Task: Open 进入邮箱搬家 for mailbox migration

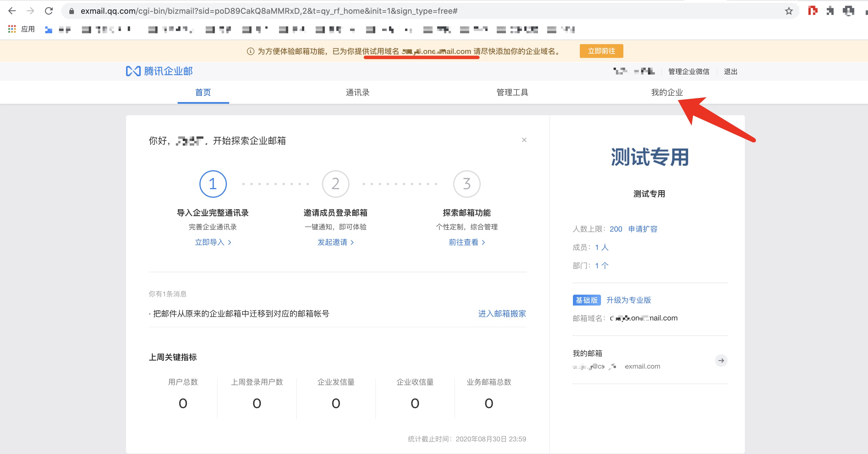Action: pyautogui.click(x=502, y=314)
